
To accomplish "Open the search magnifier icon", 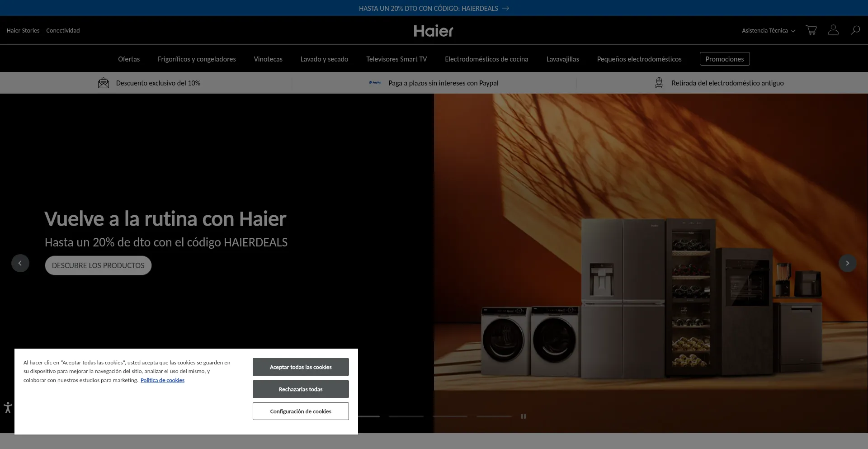I will point(855,30).
